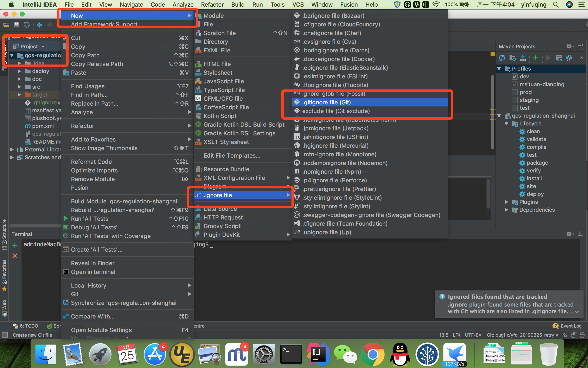
Task: Open WeChat in the Dock
Action: (x=345, y=354)
